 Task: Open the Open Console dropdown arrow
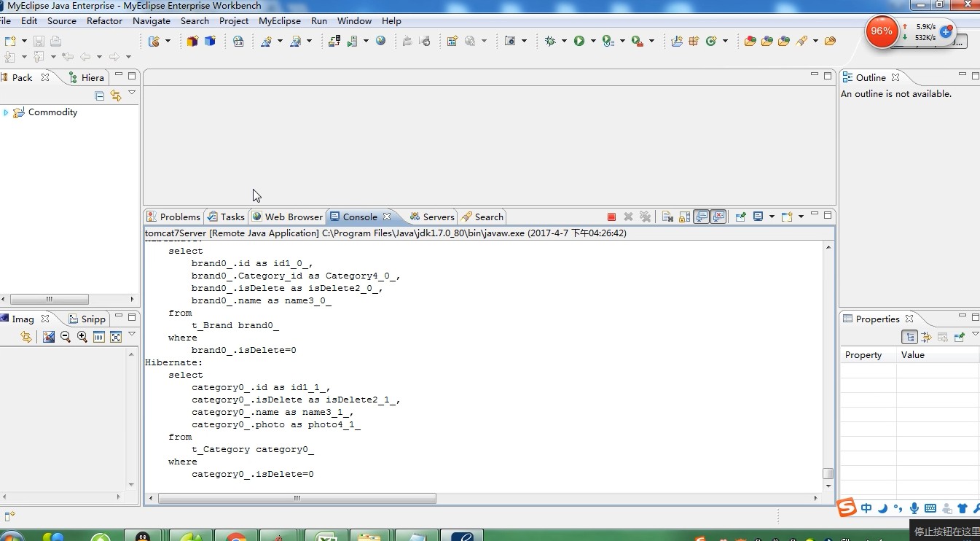click(801, 217)
